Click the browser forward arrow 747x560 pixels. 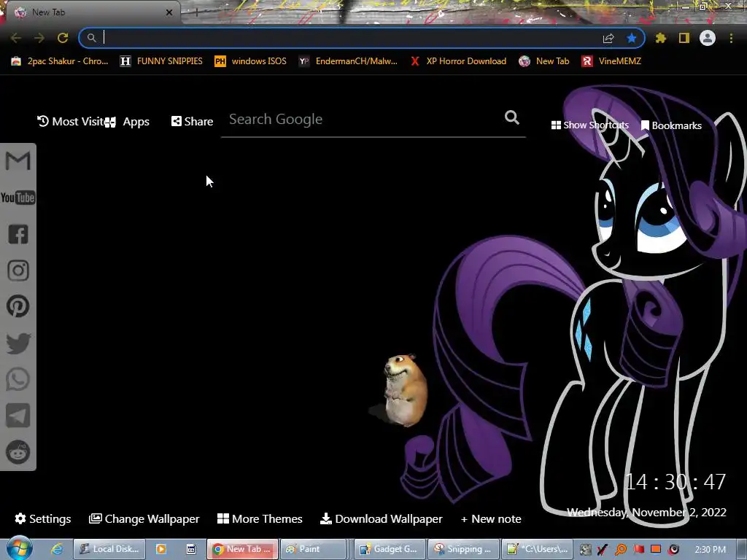(x=39, y=38)
